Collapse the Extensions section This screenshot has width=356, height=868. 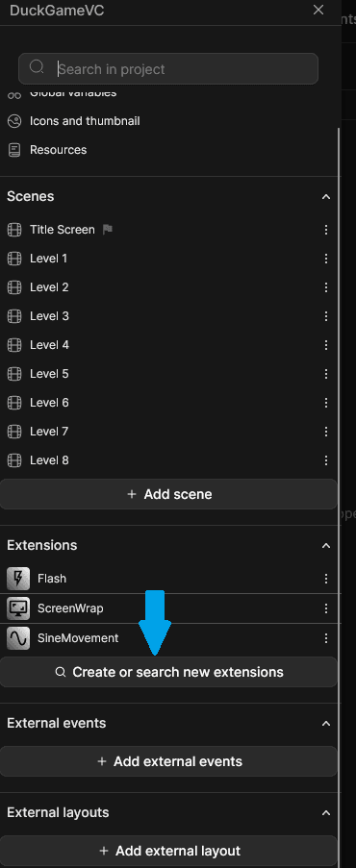(326, 545)
